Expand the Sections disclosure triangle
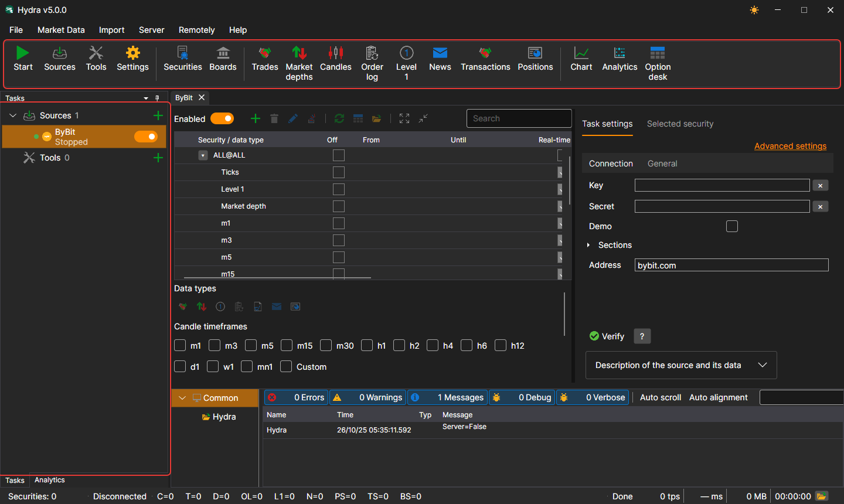Image resolution: width=844 pixels, height=504 pixels. point(588,245)
